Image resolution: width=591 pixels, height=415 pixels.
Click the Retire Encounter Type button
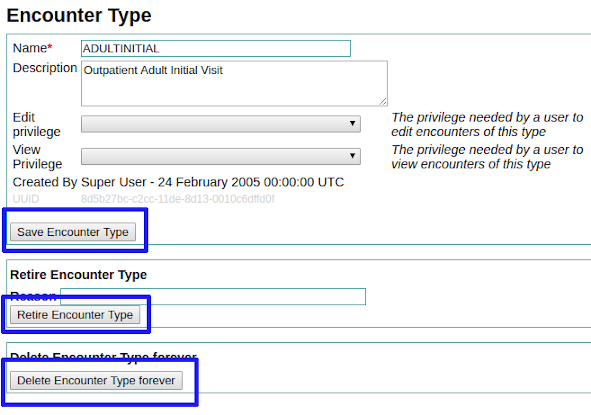[75, 315]
